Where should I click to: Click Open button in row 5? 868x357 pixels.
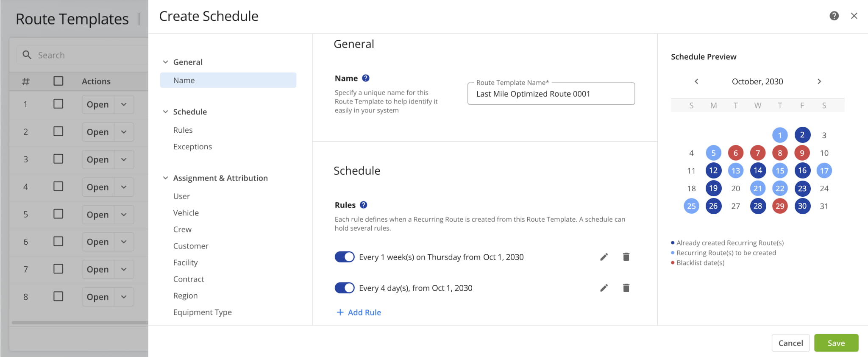97,215
